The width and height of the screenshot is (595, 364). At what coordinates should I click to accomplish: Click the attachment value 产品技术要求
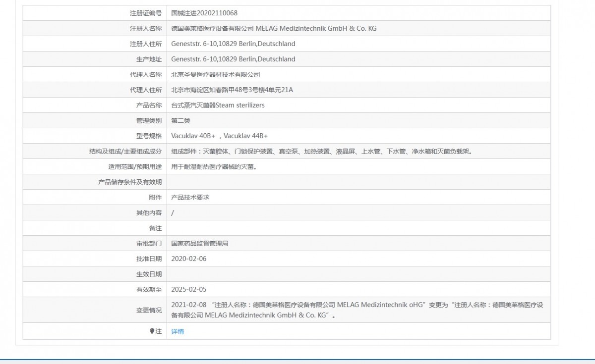click(190, 197)
